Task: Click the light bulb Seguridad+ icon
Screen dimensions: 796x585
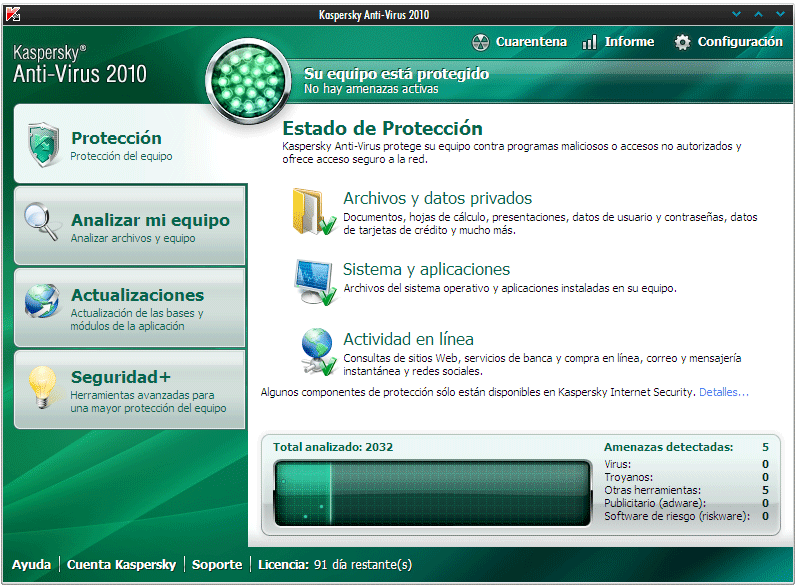Action: point(42,385)
